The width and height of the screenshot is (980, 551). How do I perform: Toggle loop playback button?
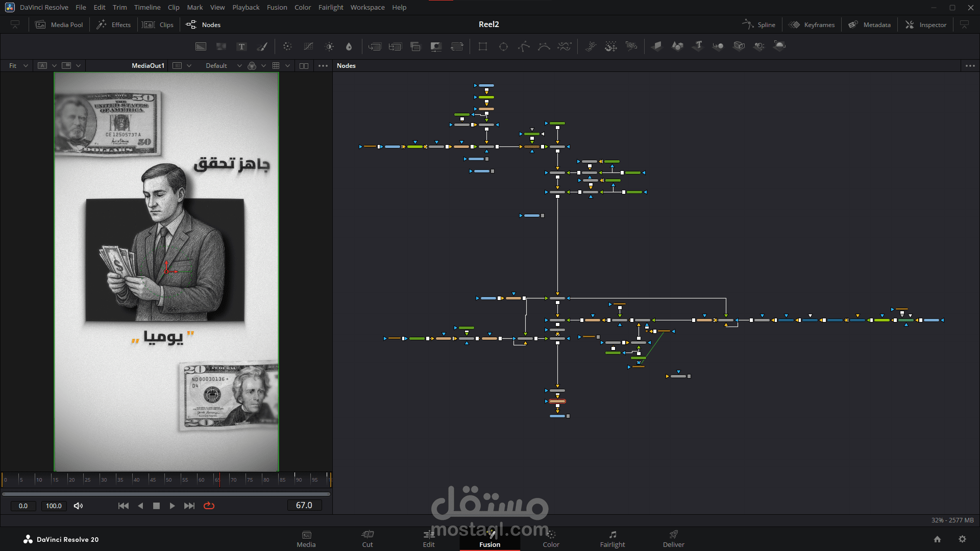(209, 506)
